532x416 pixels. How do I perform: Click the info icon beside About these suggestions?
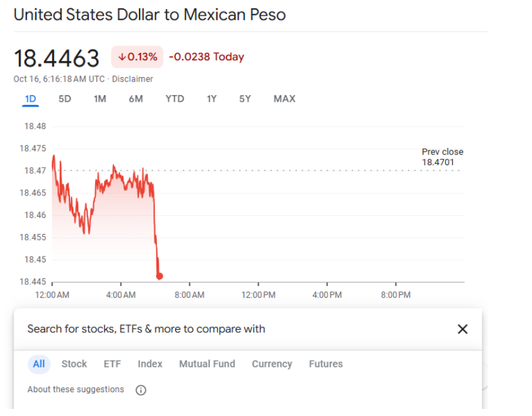[141, 390]
